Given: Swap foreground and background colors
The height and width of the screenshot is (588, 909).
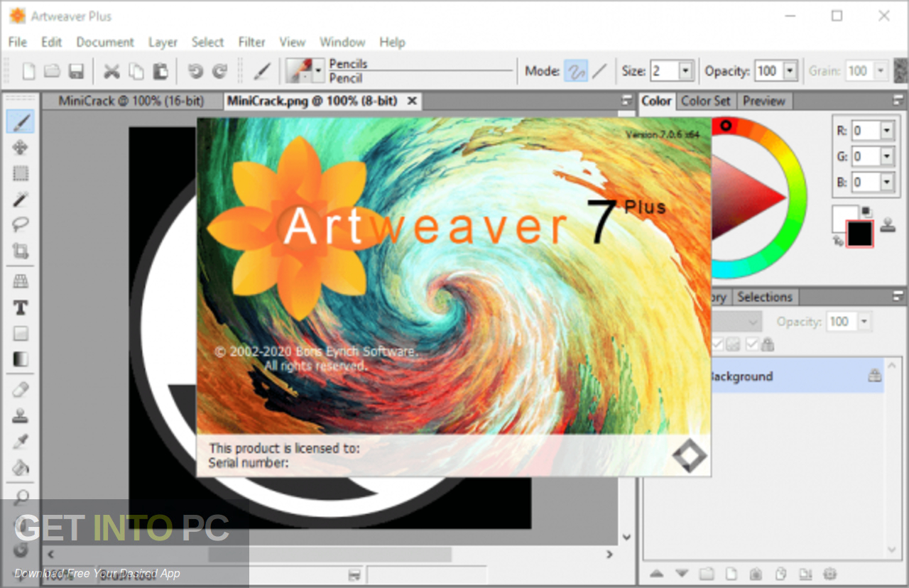Looking at the screenshot, I should 839,241.
